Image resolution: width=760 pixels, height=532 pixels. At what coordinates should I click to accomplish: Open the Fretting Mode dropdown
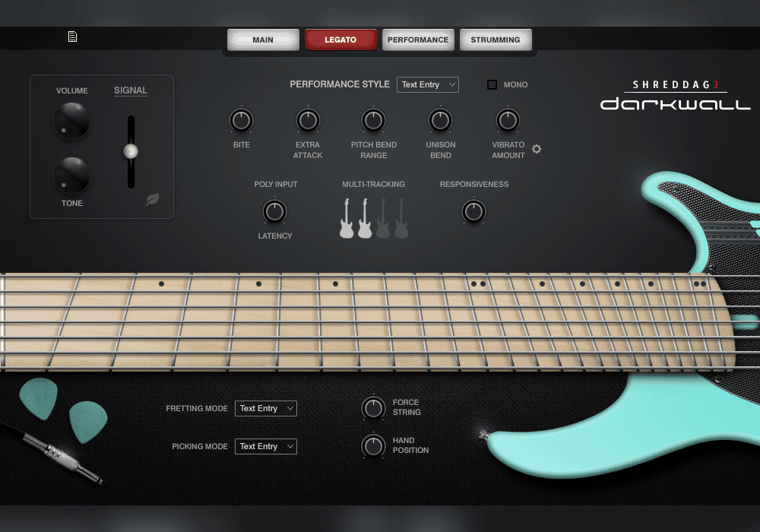pyautogui.click(x=265, y=408)
